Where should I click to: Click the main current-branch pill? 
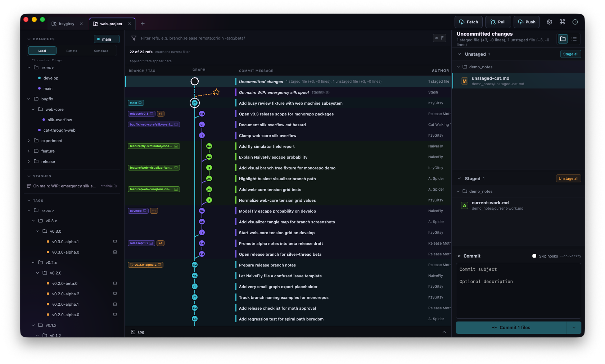tap(107, 39)
